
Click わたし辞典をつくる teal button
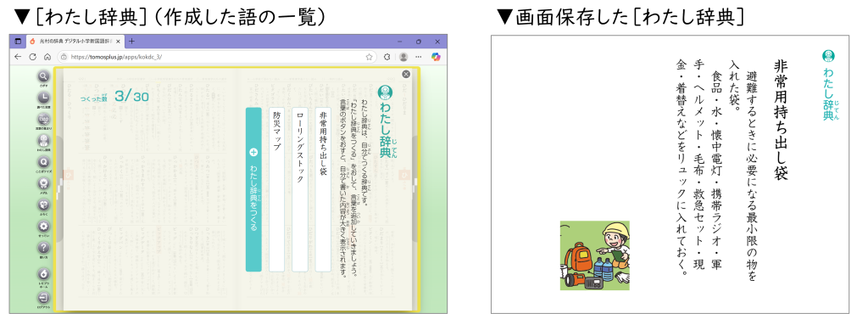(x=253, y=189)
